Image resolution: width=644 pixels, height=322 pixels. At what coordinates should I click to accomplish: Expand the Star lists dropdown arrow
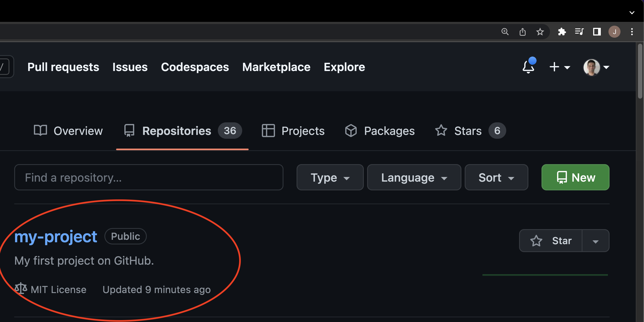(596, 241)
